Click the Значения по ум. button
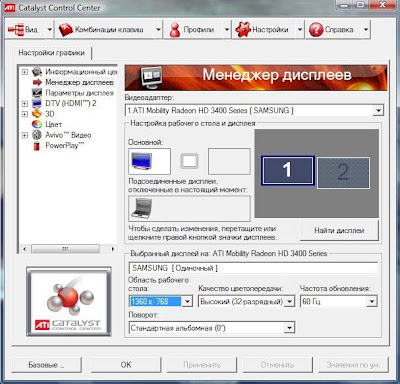The image size is (400, 384). point(353,365)
